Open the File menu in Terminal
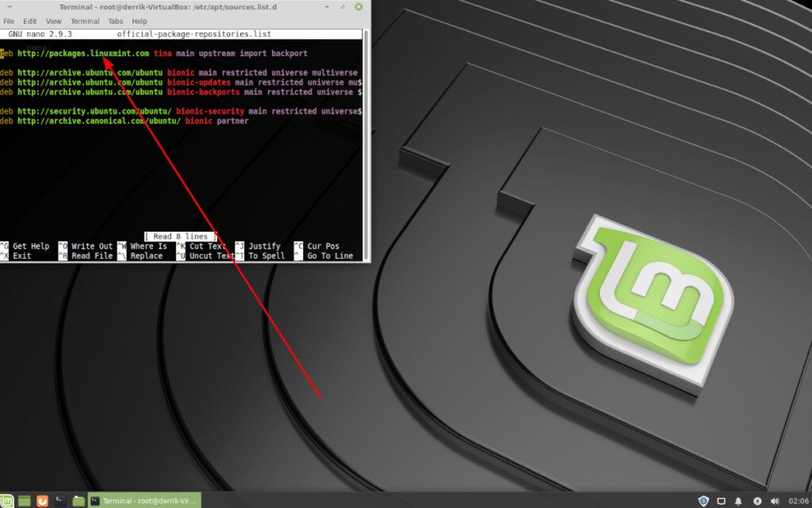Screen dimensions: 812x508 8,21
